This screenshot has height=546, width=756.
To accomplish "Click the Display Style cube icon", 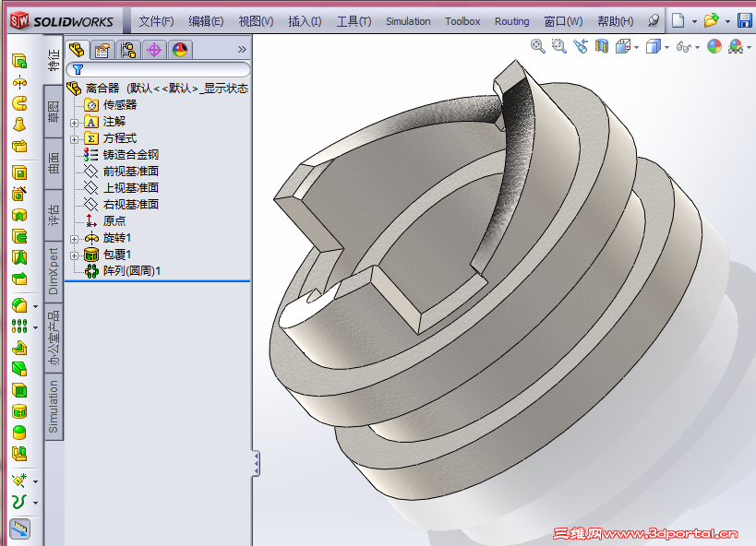I will 653,46.
